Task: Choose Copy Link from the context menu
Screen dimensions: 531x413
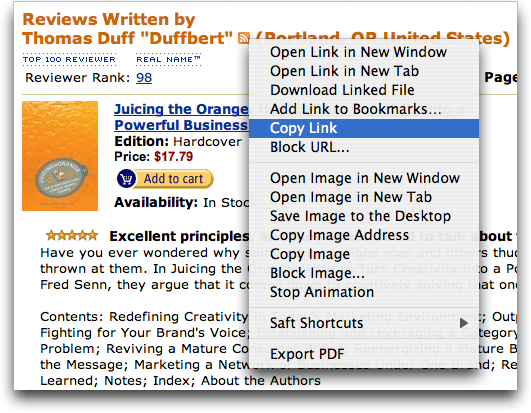Action: point(364,128)
